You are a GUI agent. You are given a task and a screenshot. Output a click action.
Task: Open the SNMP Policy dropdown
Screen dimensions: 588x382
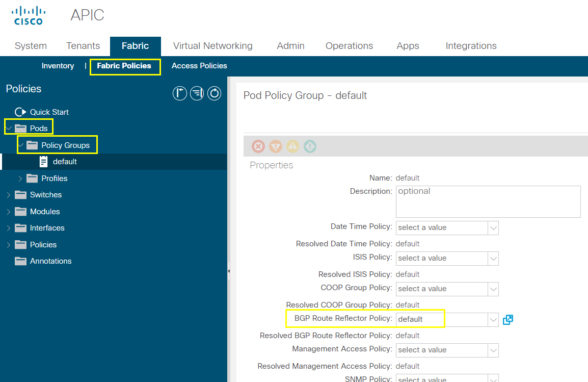pyautogui.click(x=493, y=378)
